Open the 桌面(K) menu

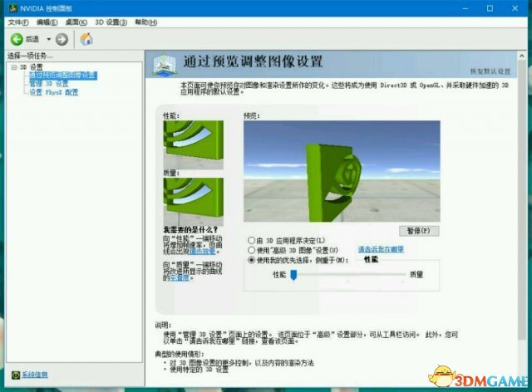76,22
